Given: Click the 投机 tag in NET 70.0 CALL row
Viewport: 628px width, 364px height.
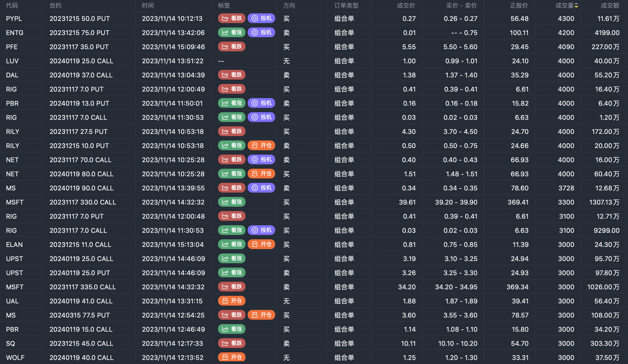Looking at the screenshot, I should [261, 159].
